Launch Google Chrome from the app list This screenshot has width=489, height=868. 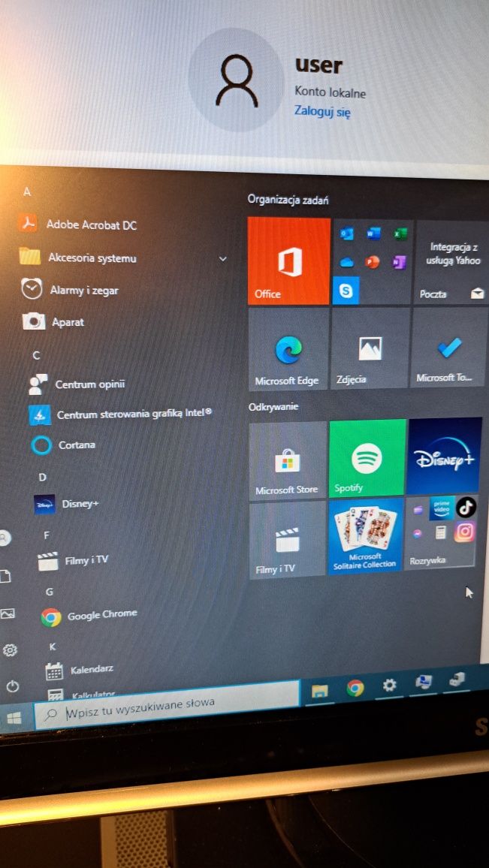[x=89, y=616]
